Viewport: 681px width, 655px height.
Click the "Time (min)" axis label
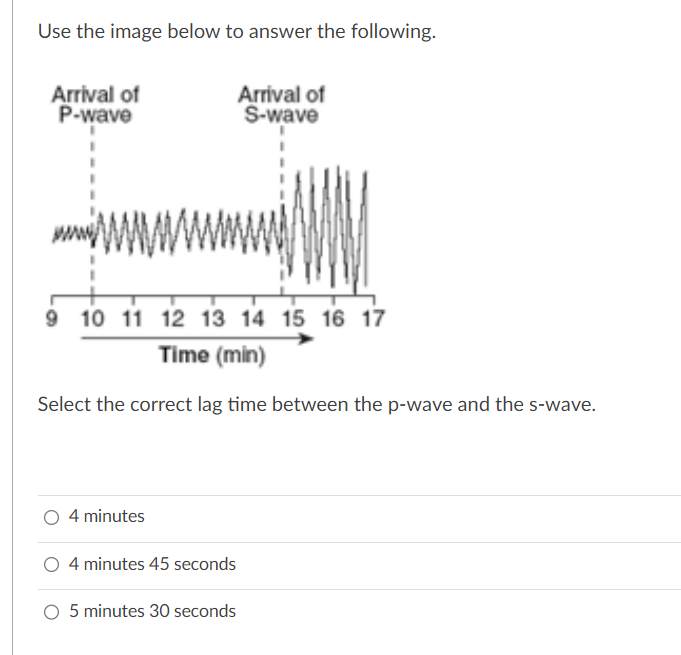(x=212, y=354)
